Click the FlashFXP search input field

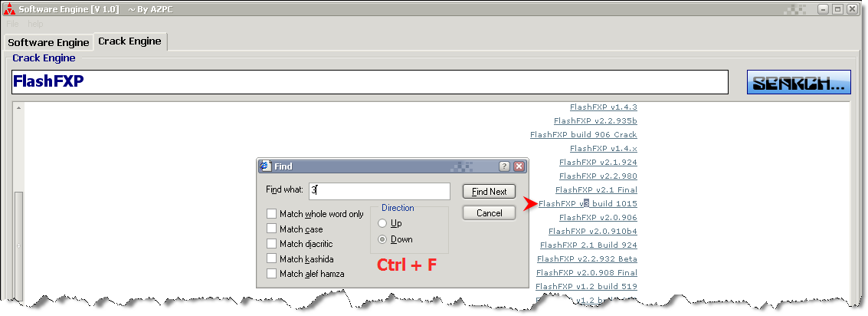[x=370, y=82]
